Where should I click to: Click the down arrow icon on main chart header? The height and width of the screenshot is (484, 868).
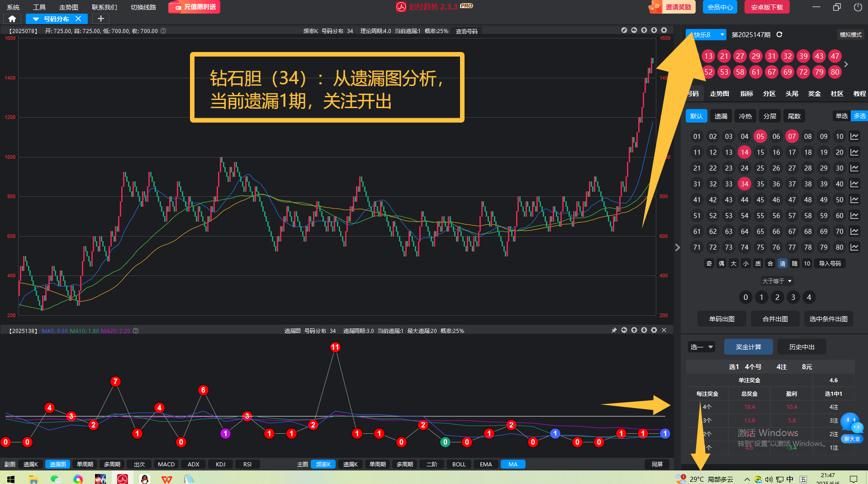[x=654, y=30]
